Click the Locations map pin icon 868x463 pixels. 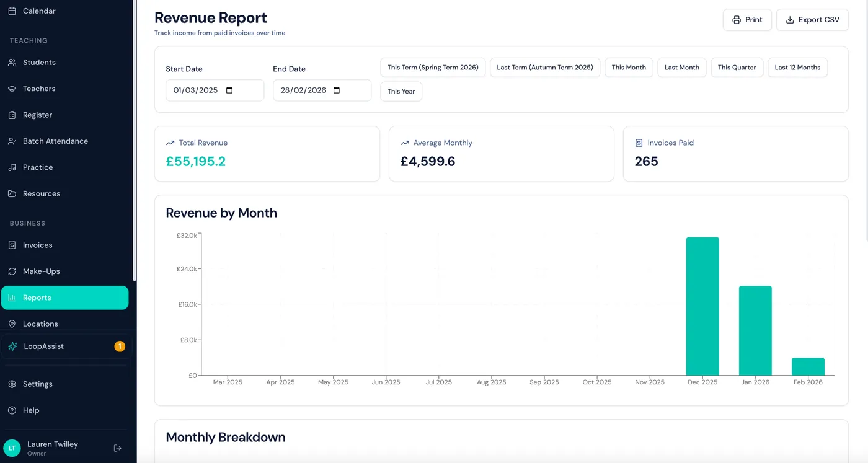point(12,324)
